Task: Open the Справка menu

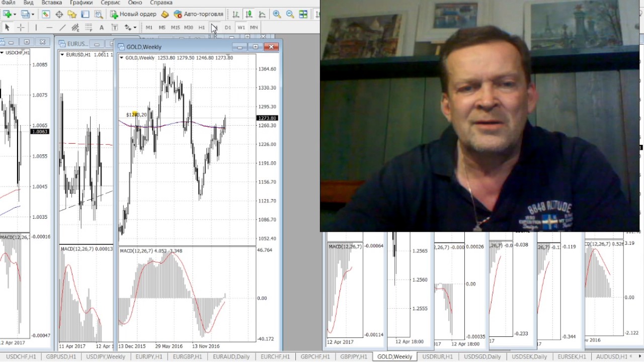Action: (161, 3)
